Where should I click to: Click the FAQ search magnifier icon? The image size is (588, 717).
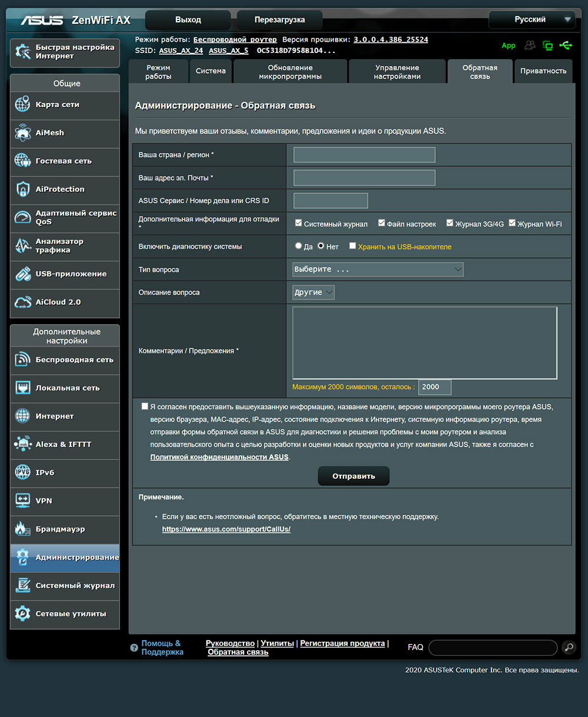569,648
